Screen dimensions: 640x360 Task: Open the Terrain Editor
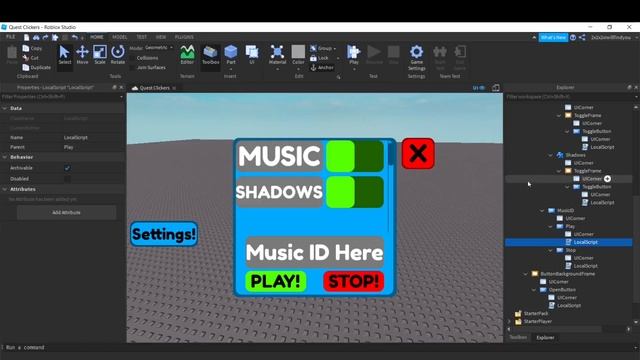tap(187, 55)
